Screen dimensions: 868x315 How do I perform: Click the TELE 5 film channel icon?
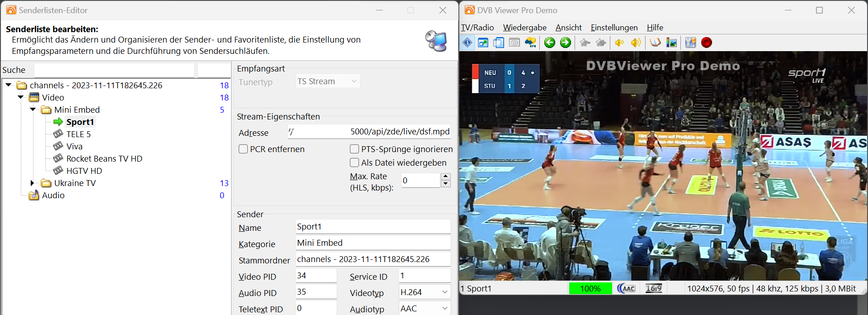point(58,134)
